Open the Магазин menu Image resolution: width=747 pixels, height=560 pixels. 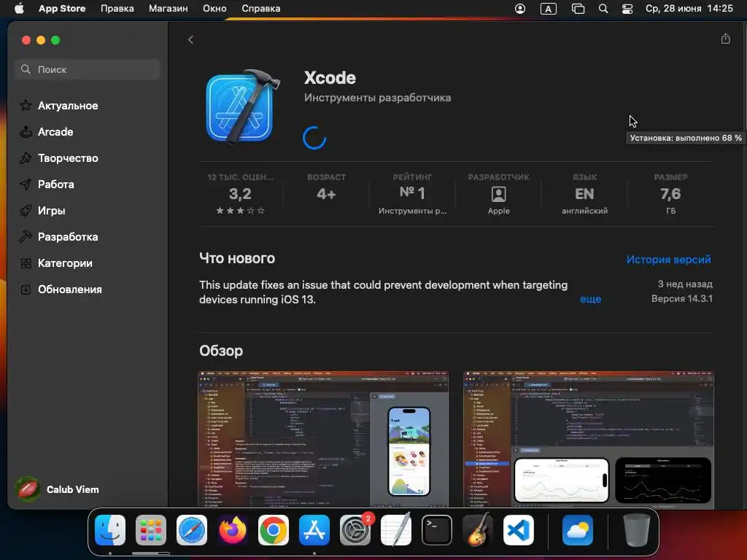click(169, 9)
